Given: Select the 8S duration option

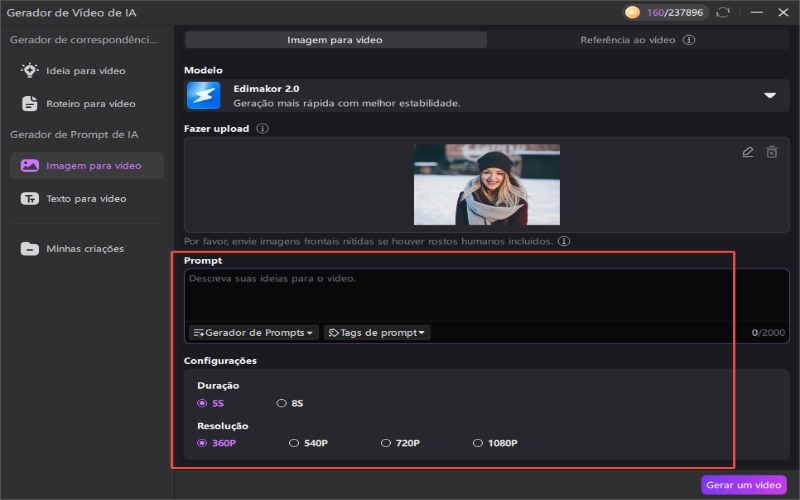Looking at the screenshot, I should point(282,404).
